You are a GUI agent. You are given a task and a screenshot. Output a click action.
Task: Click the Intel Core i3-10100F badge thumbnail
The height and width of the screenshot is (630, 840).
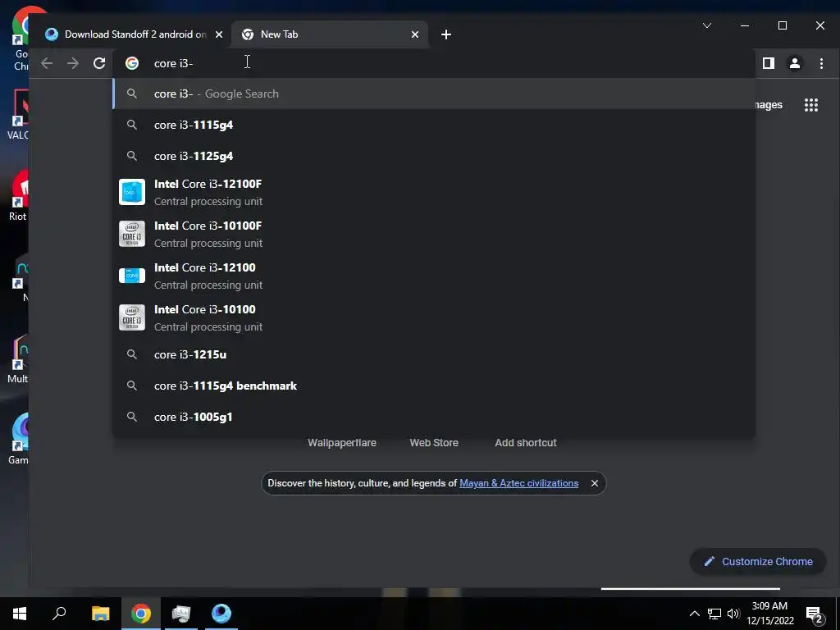[x=132, y=234]
